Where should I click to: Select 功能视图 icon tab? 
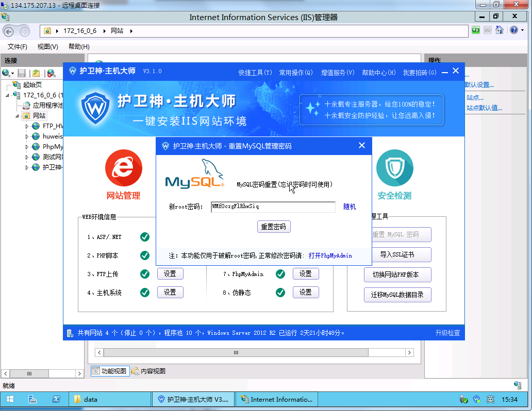tap(110, 371)
